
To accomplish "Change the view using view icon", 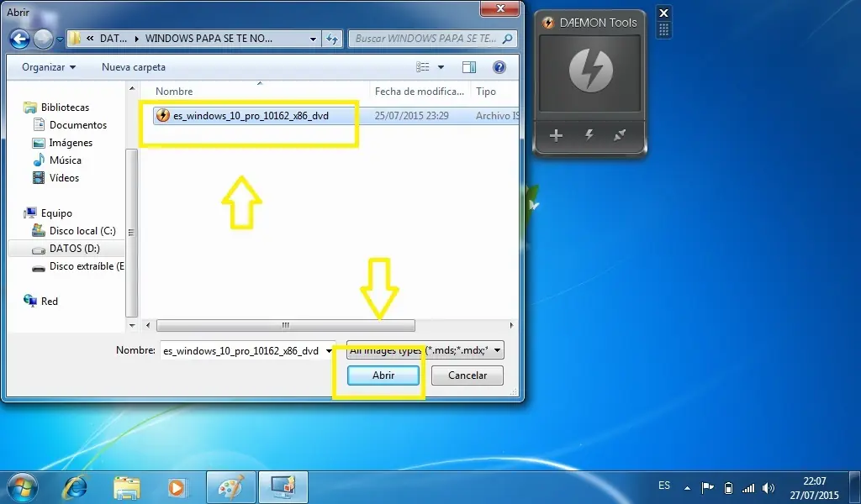I will [423, 67].
